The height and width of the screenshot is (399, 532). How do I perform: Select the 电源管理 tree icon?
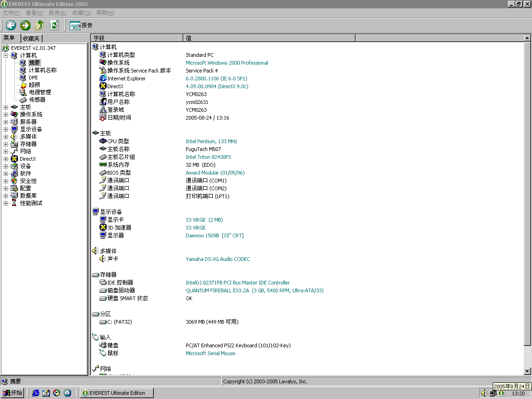23,92
